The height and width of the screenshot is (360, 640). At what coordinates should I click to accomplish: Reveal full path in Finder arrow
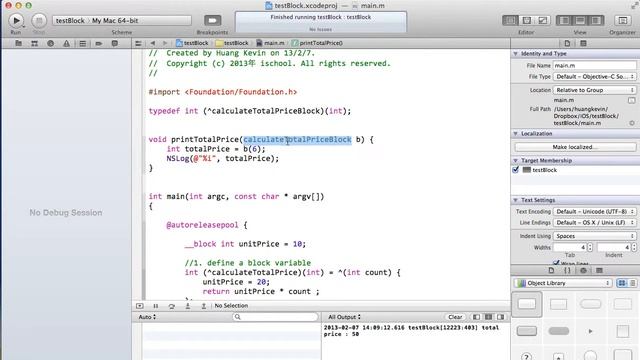coord(632,123)
